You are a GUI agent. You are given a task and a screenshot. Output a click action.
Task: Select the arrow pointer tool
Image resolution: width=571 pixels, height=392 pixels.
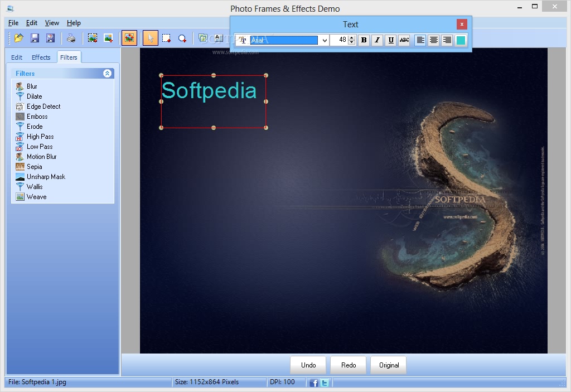(151, 38)
